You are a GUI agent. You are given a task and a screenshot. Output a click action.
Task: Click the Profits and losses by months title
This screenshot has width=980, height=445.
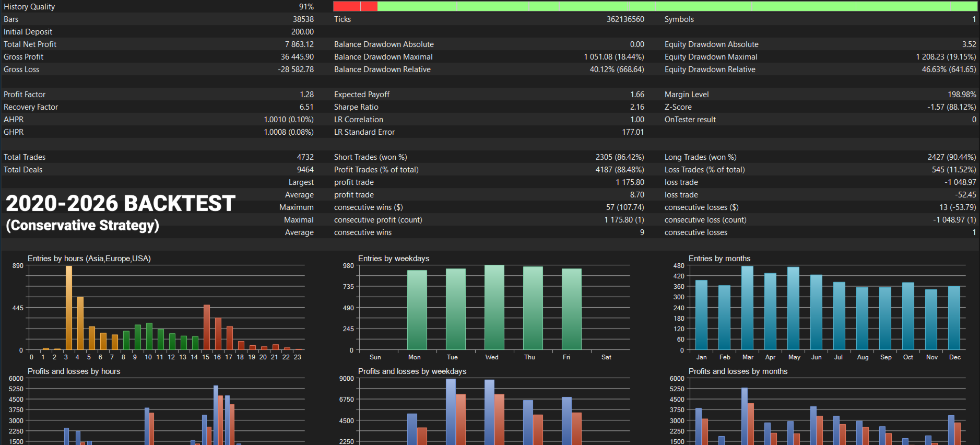click(x=738, y=371)
